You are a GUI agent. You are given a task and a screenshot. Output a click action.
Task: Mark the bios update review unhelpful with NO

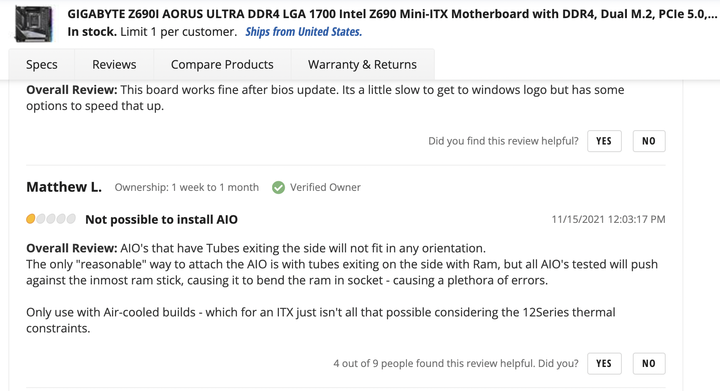[648, 141]
